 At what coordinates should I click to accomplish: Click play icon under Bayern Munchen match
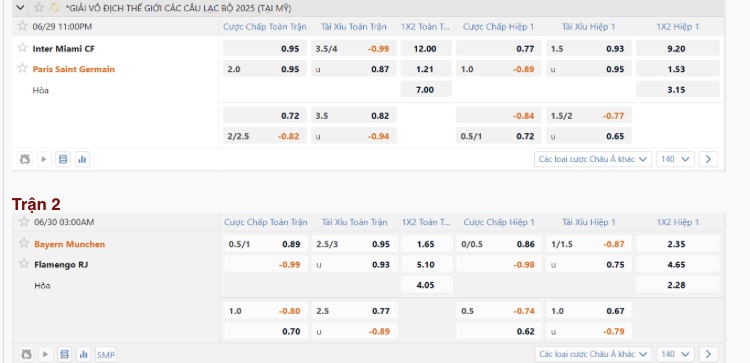click(45, 354)
